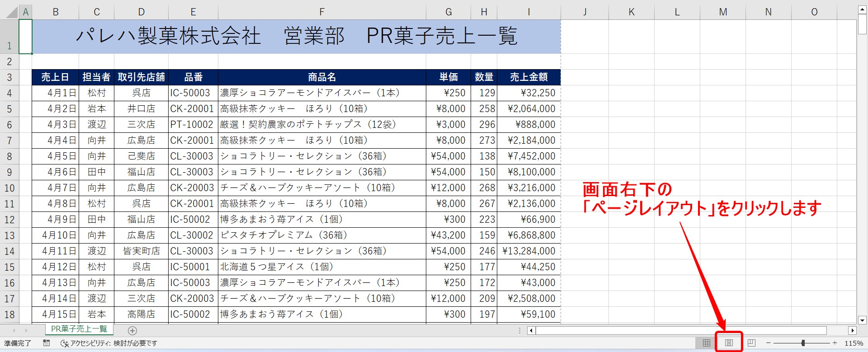868x352 pixels.
Task: Select the cell 北海道５つ星アイス（1個）
Action: [x=322, y=267]
